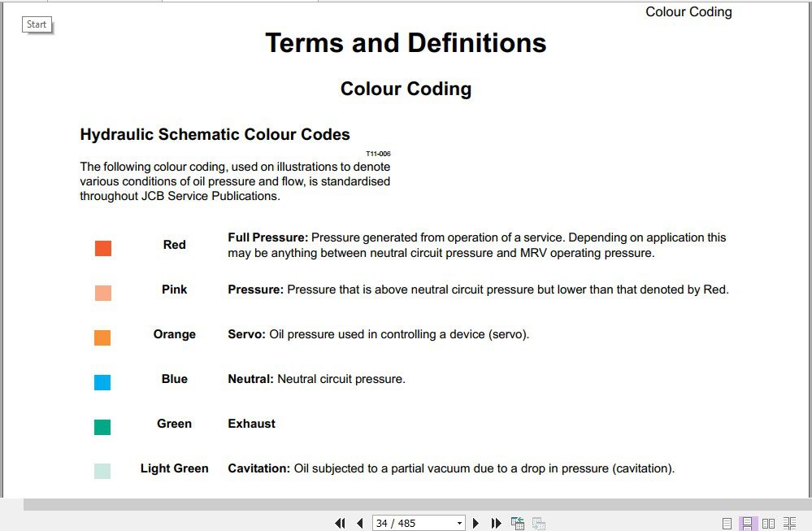
Task: Click the 'Full Pressure:' definition text
Action: [x=477, y=245]
